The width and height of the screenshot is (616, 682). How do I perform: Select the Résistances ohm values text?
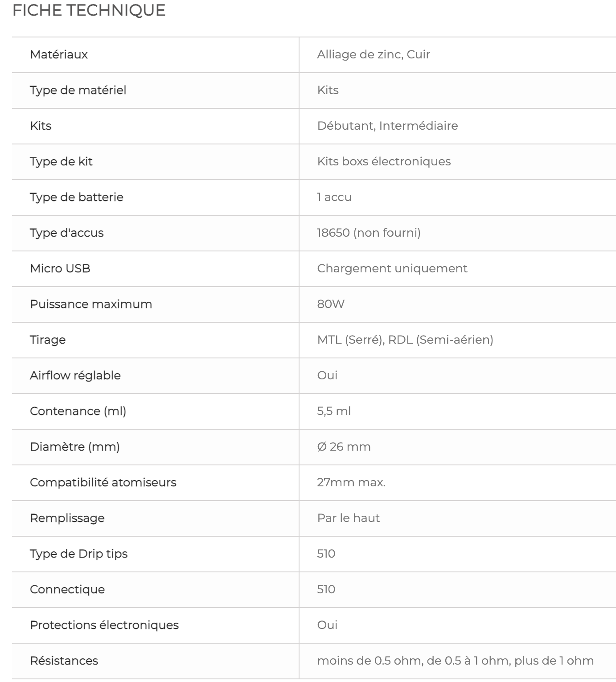pos(455,661)
